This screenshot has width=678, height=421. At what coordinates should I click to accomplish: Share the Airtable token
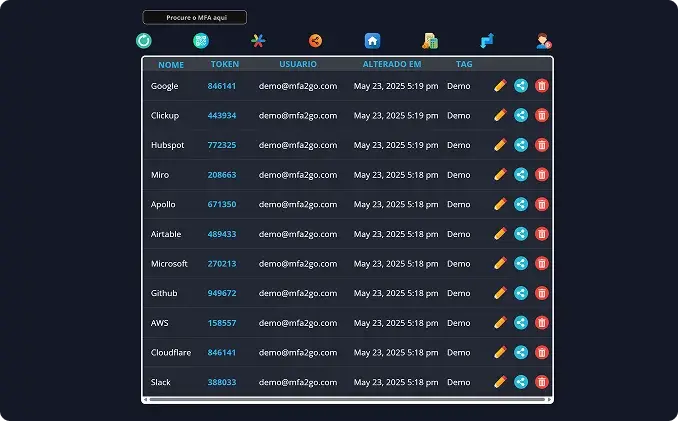(521, 233)
